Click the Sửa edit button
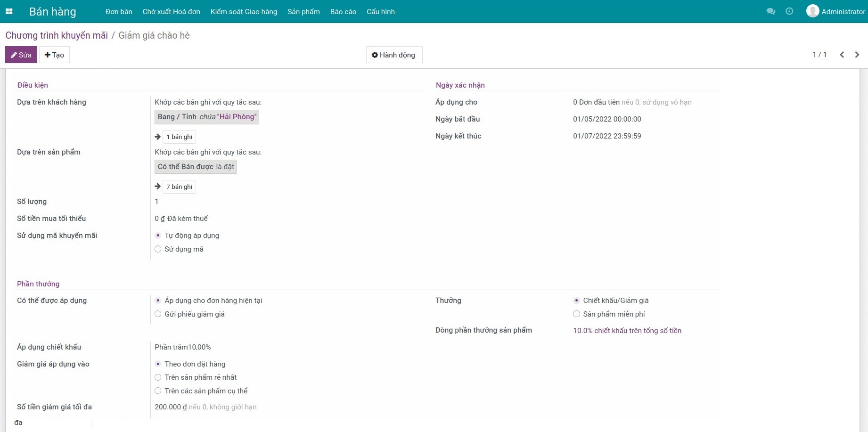 (21, 55)
